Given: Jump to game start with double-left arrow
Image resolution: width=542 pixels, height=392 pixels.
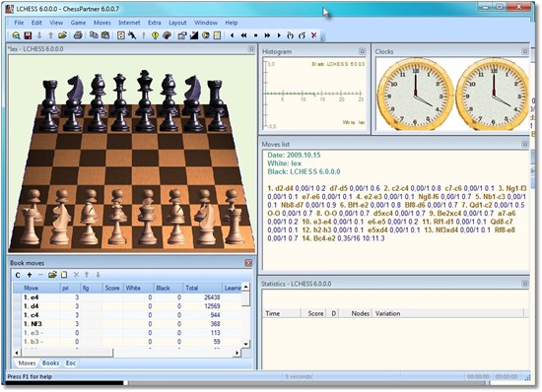Looking at the screenshot, I should point(243,35).
